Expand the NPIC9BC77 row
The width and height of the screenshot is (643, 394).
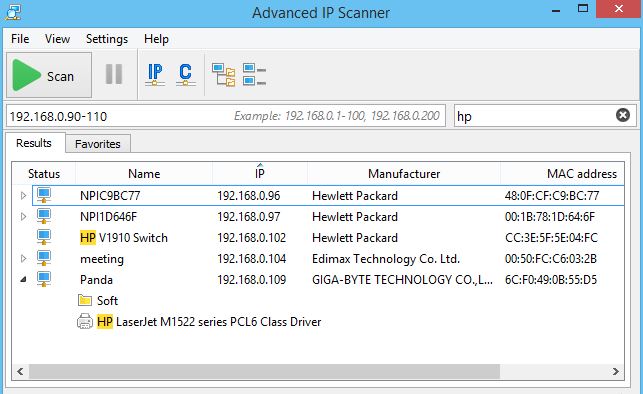[23, 196]
